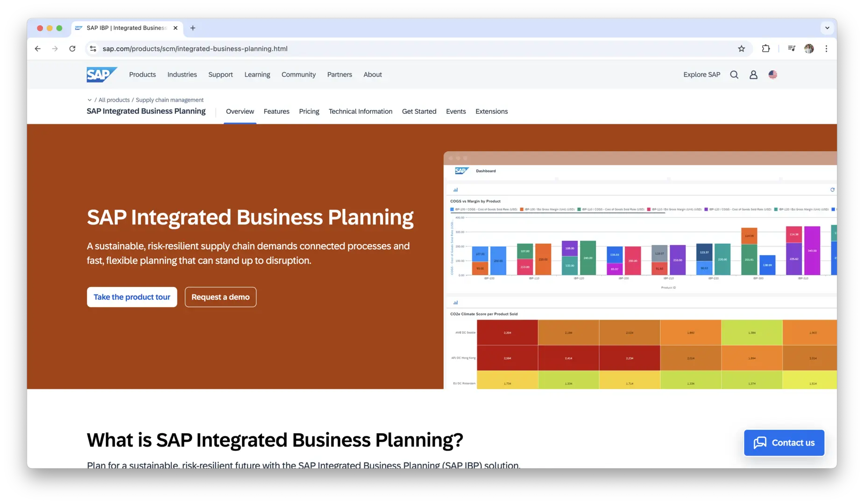Reload the page with the refresh icon

coord(72,49)
